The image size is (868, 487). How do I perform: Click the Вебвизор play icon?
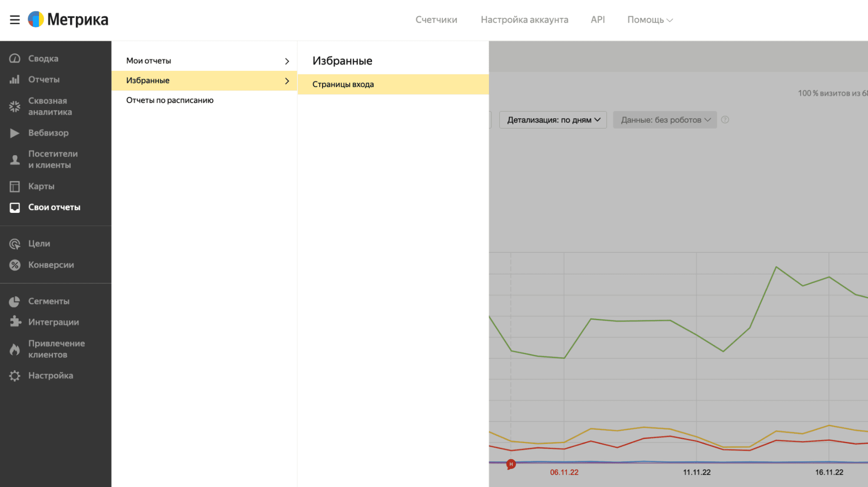(x=15, y=133)
